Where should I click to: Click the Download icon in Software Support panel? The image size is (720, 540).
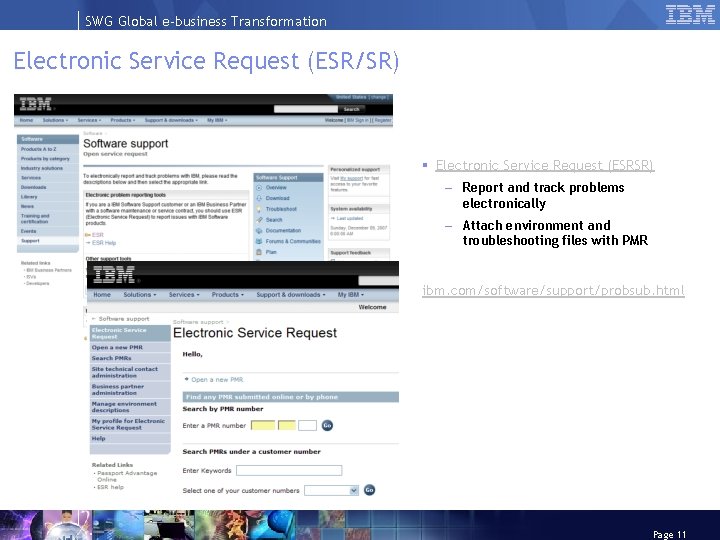pyautogui.click(x=259, y=198)
